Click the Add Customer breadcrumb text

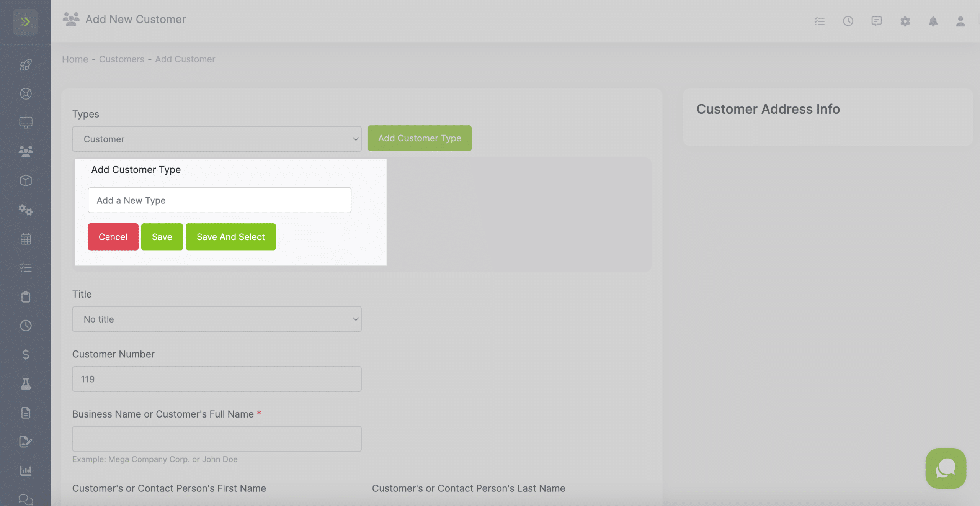[x=185, y=59]
